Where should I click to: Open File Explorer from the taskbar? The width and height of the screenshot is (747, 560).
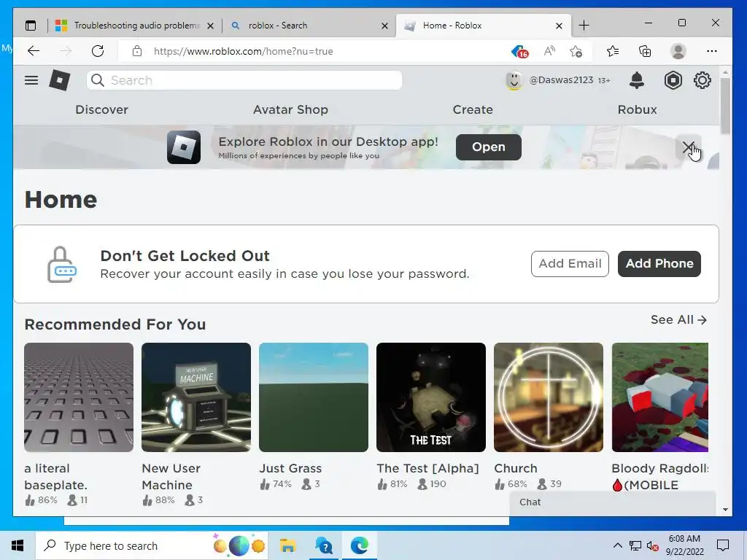pyautogui.click(x=287, y=545)
